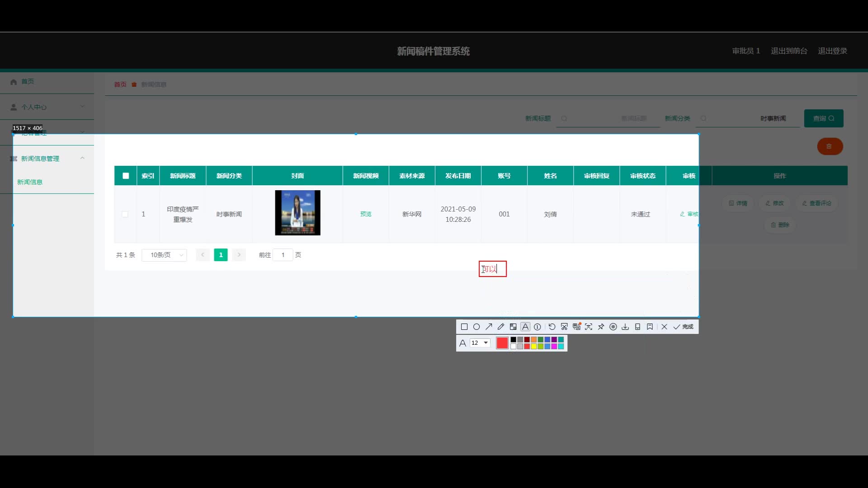Click the round red delete button
This screenshot has height=488, width=868.
pos(830,146)
